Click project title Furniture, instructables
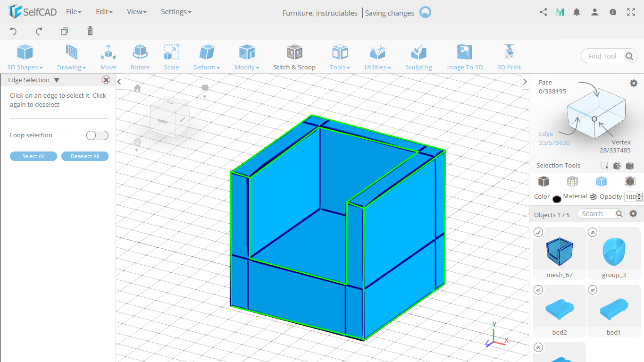Screen dimensions: 644x362 [320, 13]
